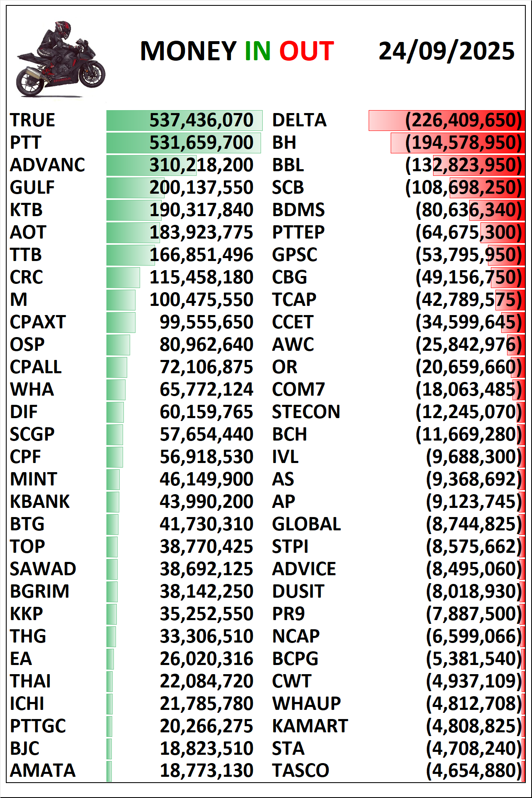Click the PTTEP stock label
The height and width of the screenshot is (798, 532).
[298, 233]
